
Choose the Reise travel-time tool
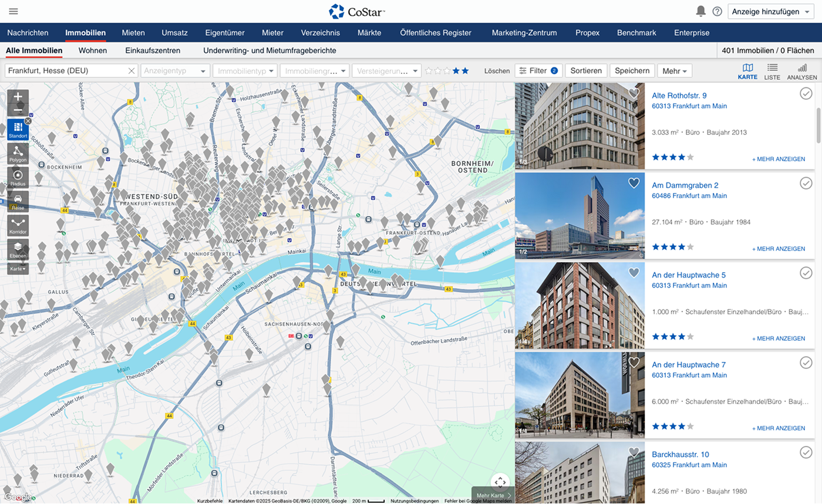(x=18, y=202)
